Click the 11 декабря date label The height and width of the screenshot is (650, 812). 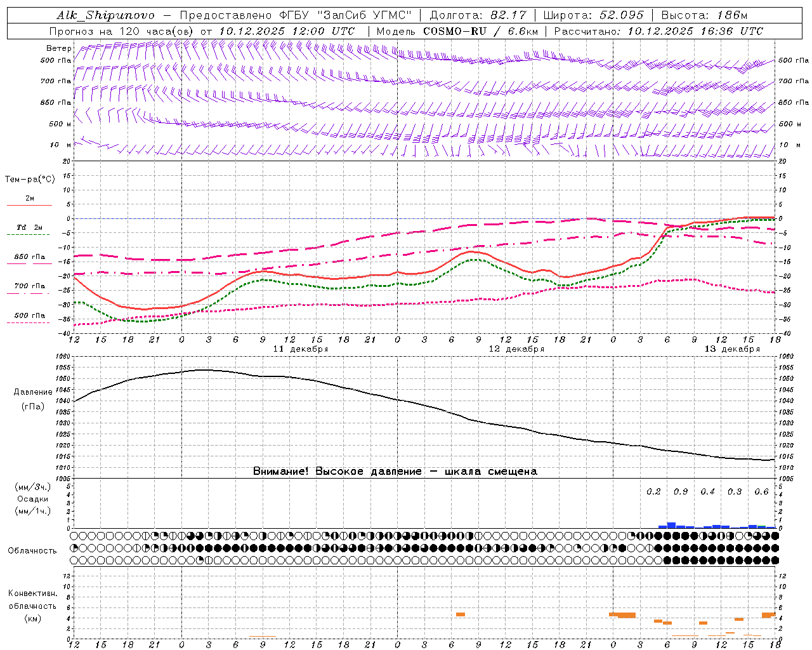(x=301, y=349)
